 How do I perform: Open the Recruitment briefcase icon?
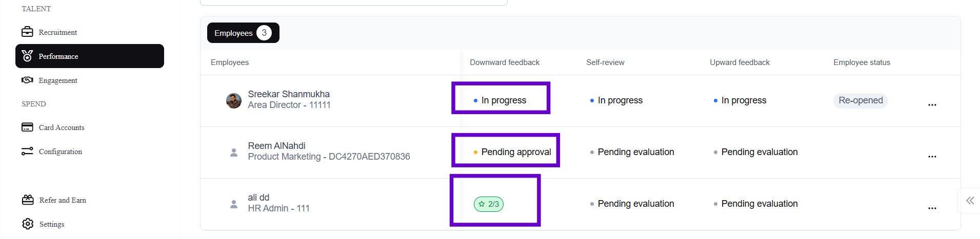[x=27, y=32]
